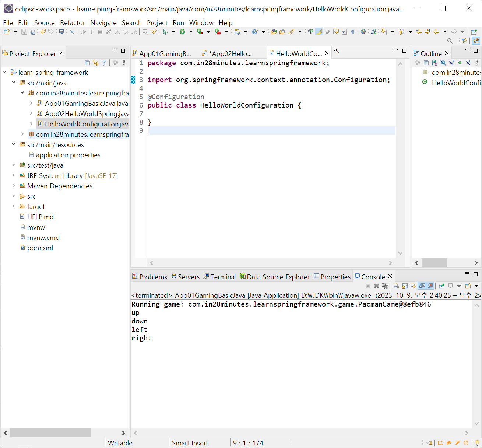
Task: Open Project Explorer view menu
Action: click(x=124, y=63)
